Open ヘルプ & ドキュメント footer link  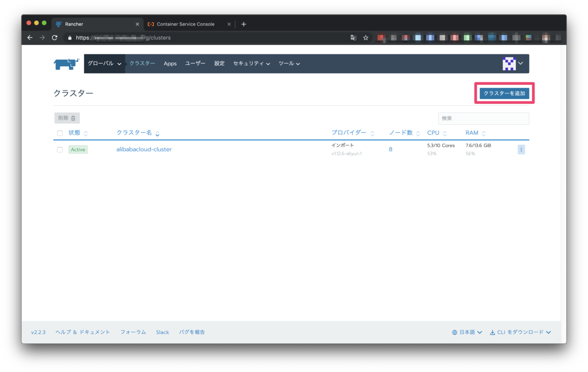pyautogui.click(x=83, y=332)
